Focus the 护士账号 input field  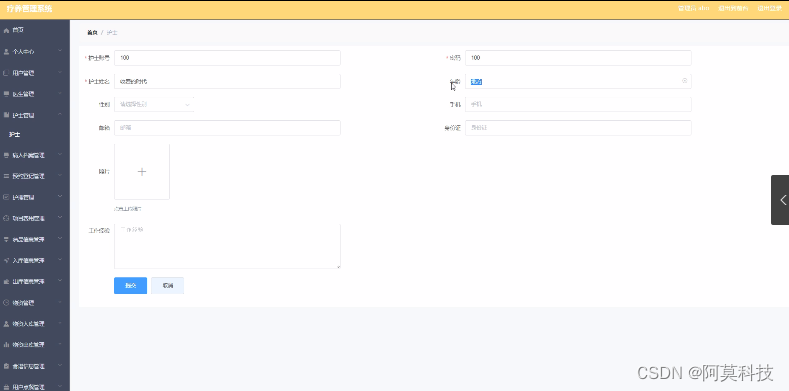tap(227, 58)
